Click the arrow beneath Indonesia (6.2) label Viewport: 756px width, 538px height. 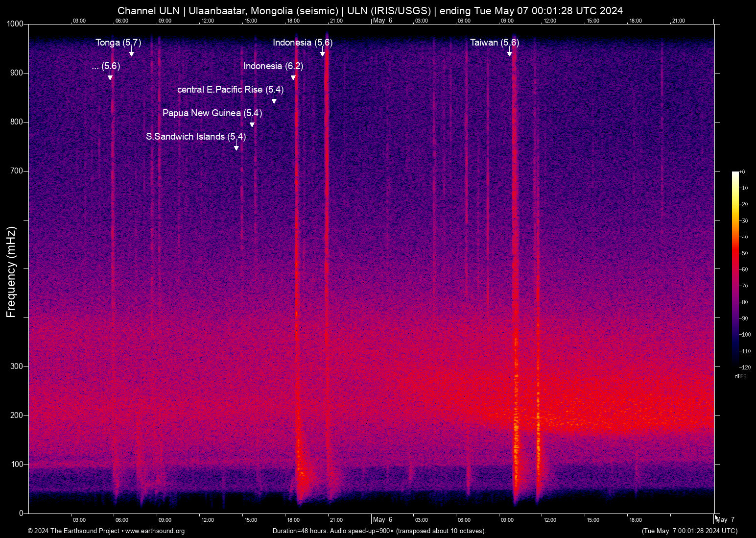[x=293, y=76]
